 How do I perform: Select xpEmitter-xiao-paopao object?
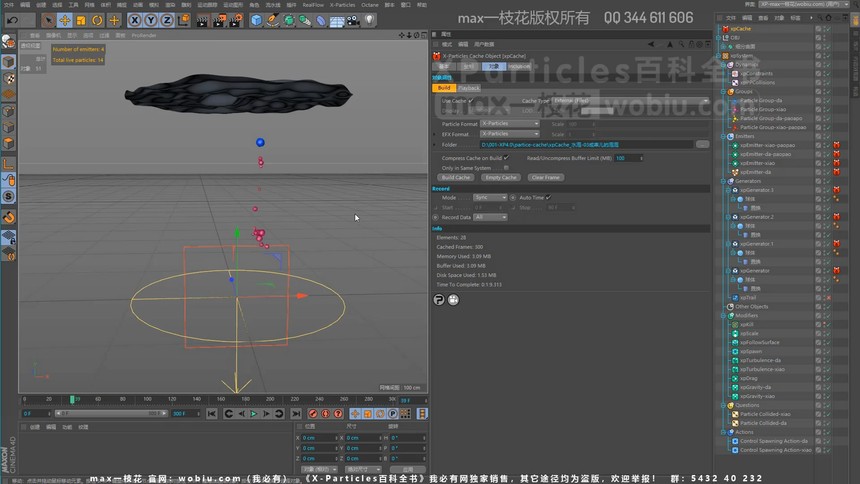767,145
